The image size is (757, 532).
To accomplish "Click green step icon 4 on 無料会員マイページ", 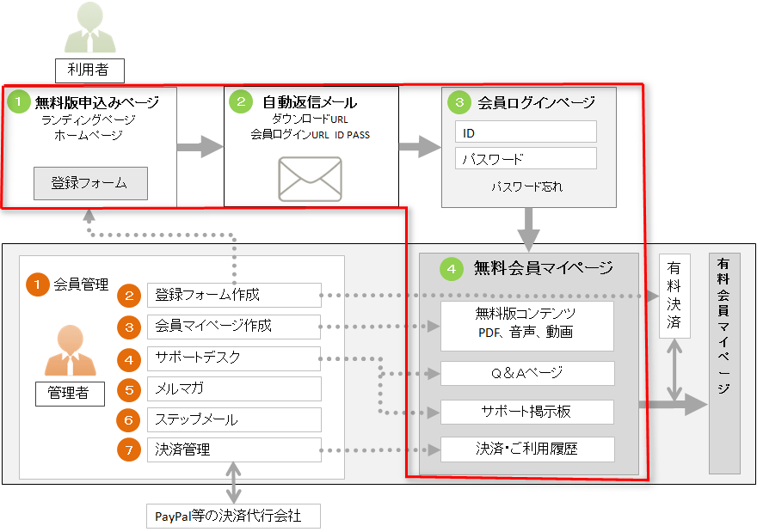I will point(453,267).
